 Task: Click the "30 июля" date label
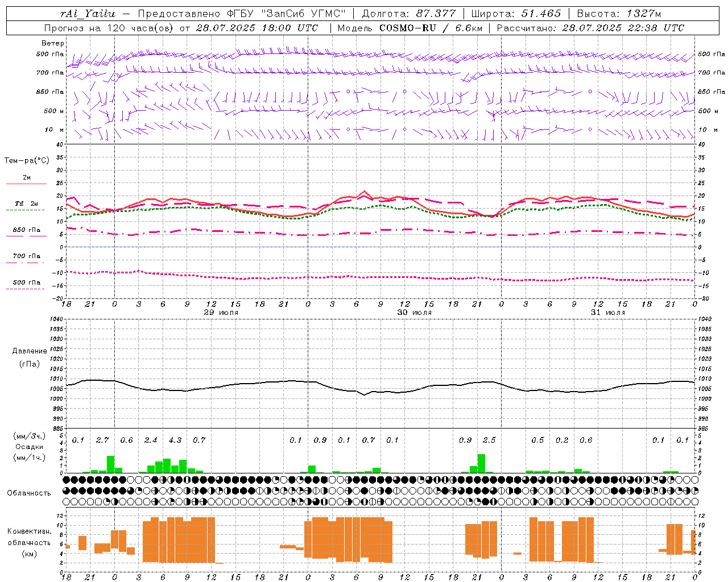click(x=415, y=313)
